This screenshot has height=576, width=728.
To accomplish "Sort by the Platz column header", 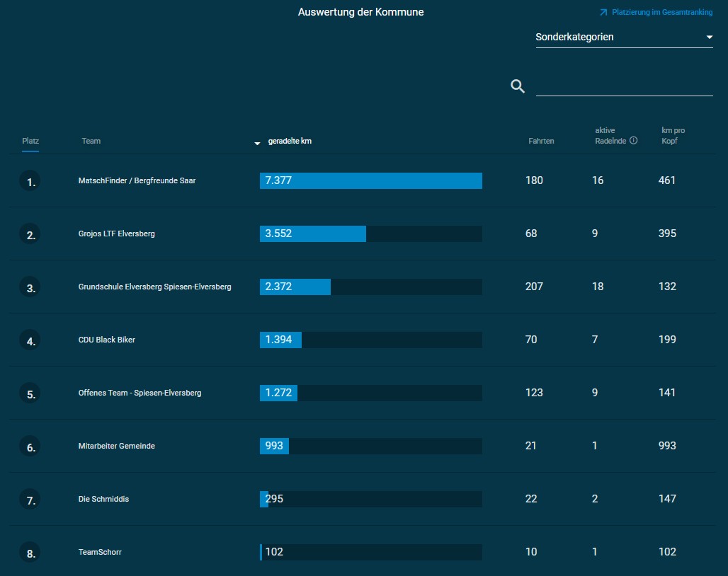I will (30, 141).
